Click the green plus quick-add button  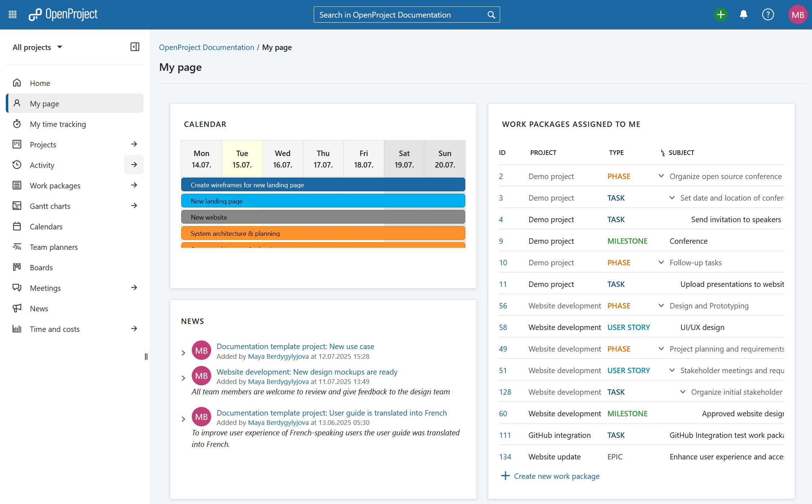[721, 14]
